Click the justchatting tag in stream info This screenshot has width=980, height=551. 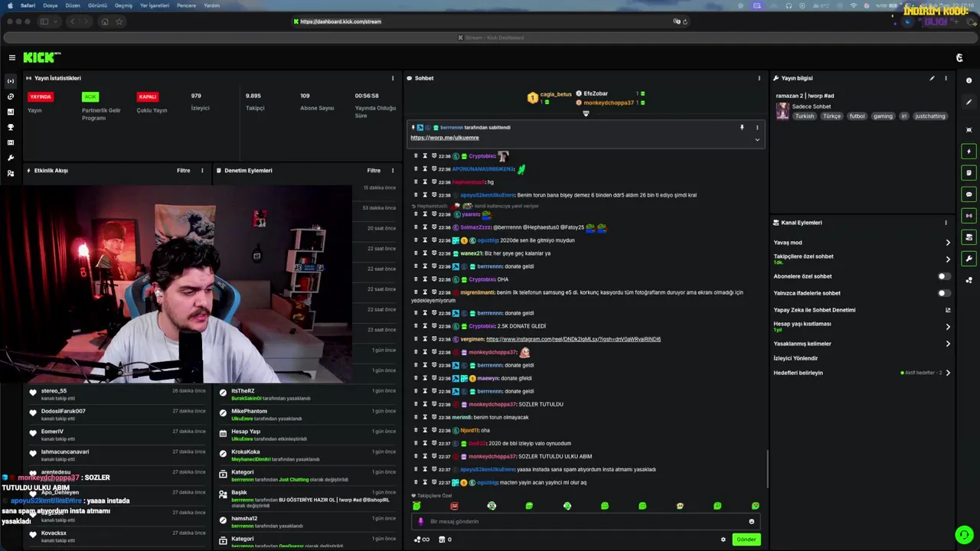(x=930, y=116)
